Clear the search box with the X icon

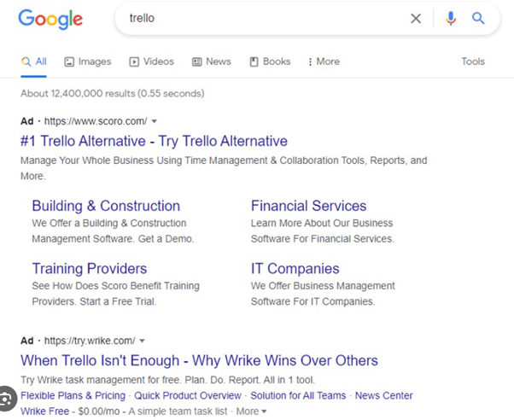coord(416,19)
